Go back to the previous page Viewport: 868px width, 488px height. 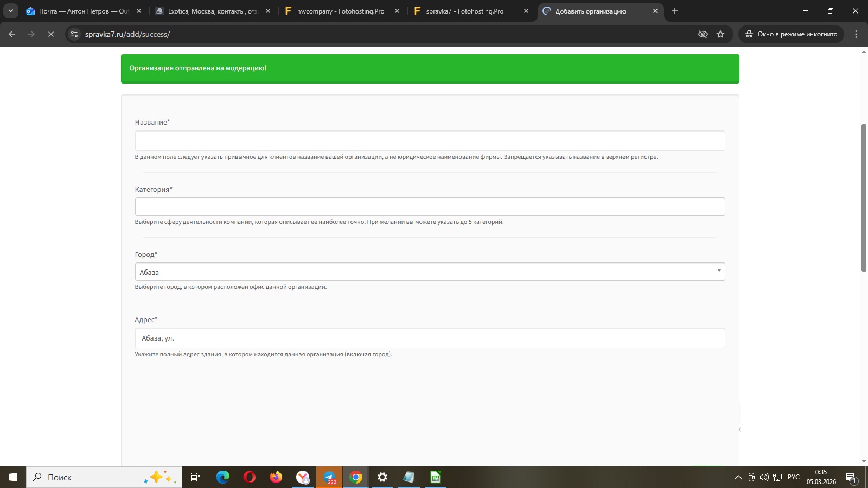(12, 34)
